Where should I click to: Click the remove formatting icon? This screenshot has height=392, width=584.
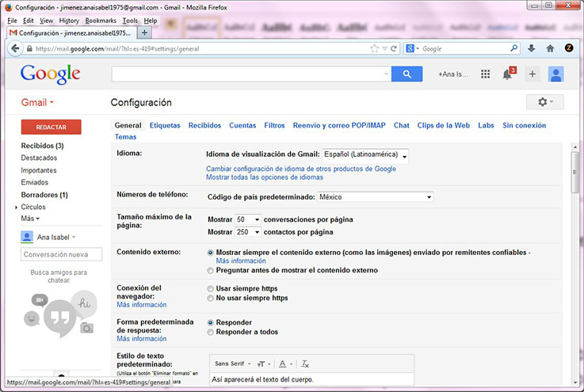point(304,363)
